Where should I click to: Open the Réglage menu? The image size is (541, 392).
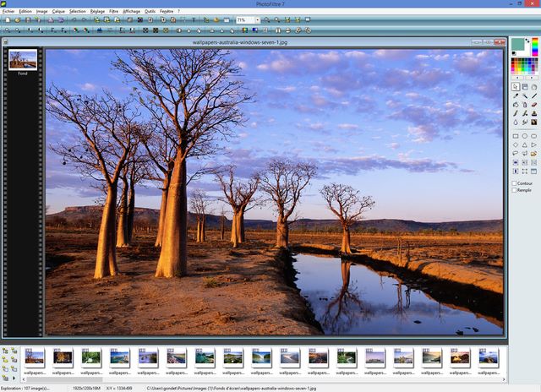click(x=97, y=11)
